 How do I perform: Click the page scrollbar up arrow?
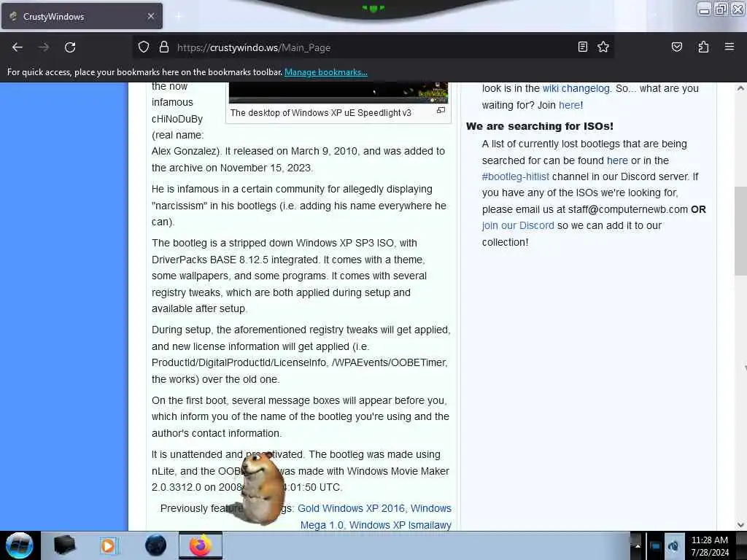click(740, 88)
